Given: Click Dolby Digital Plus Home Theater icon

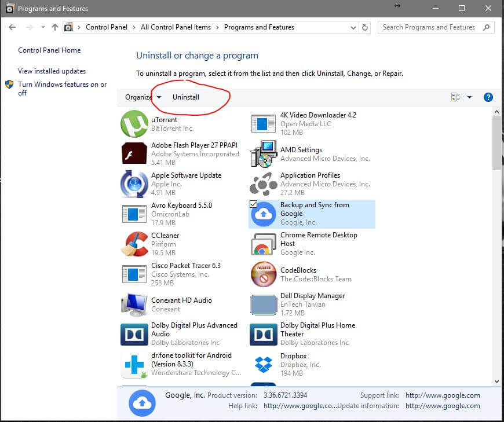Looking at the screenshot, I should point(264,335).
